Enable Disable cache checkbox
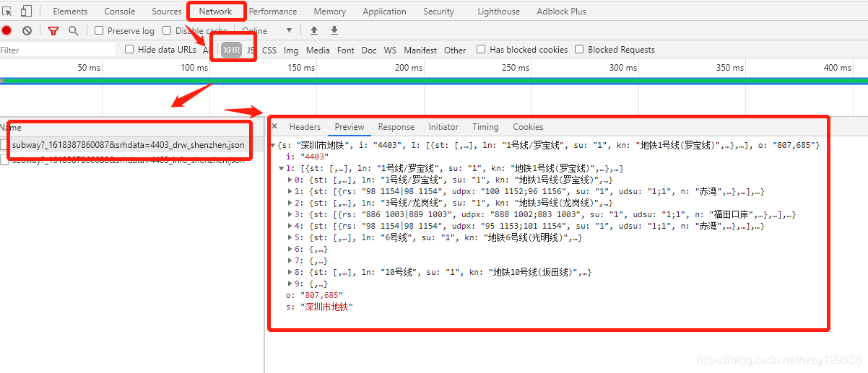This screenshot has height=373, width=868. [x=167, y=31]
